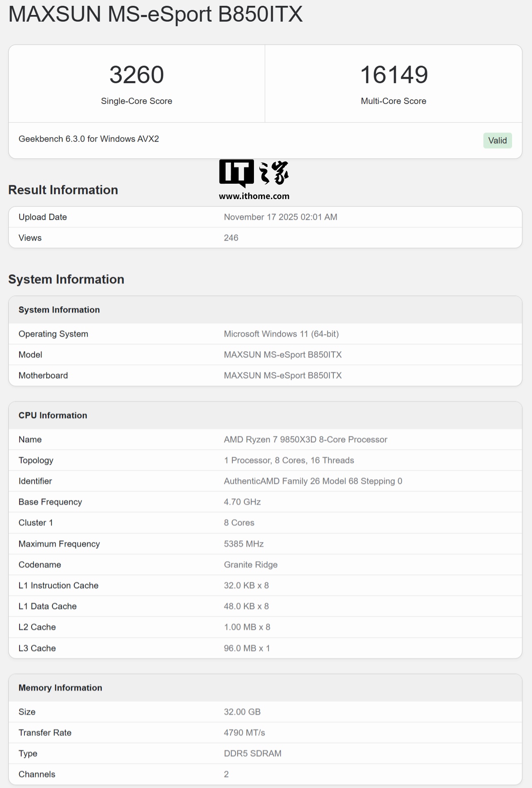
Task: Click the L1 Data Cache row label
Action: pyautogui.click(x=47, y=606)
